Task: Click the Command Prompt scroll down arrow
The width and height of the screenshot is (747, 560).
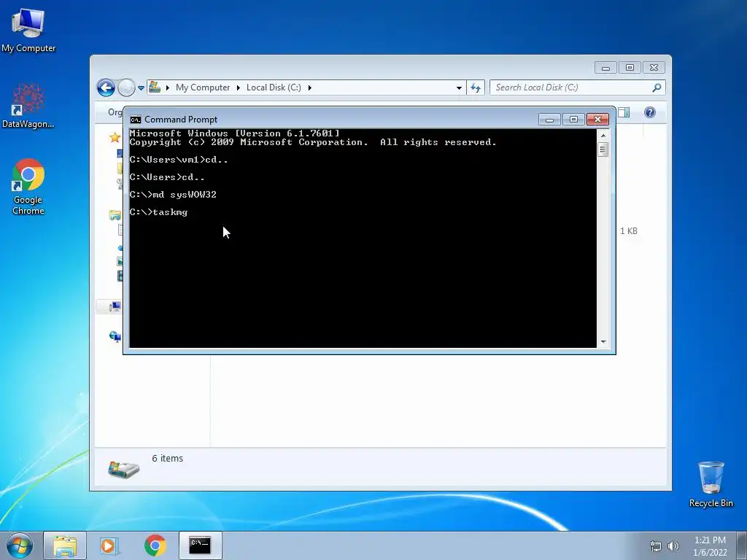Action: click(603, 341)
